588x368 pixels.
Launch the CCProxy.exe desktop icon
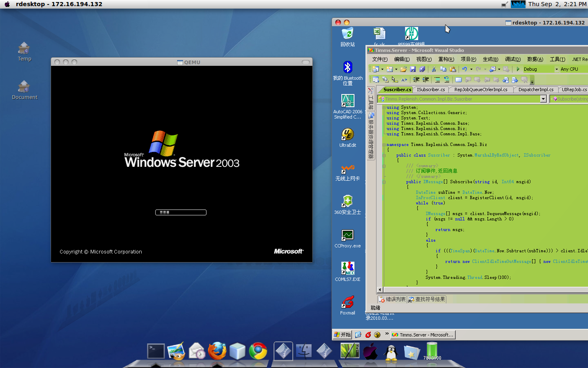(347, 238)
